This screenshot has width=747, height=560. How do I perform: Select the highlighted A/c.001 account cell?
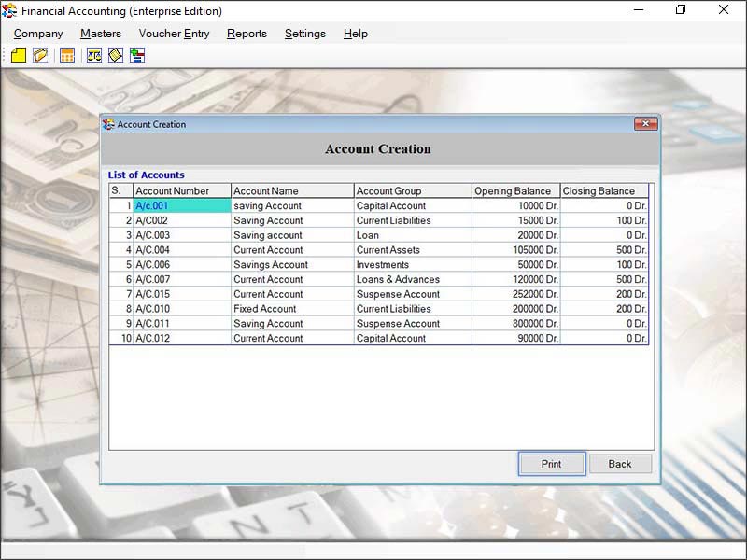coord(182,205)
